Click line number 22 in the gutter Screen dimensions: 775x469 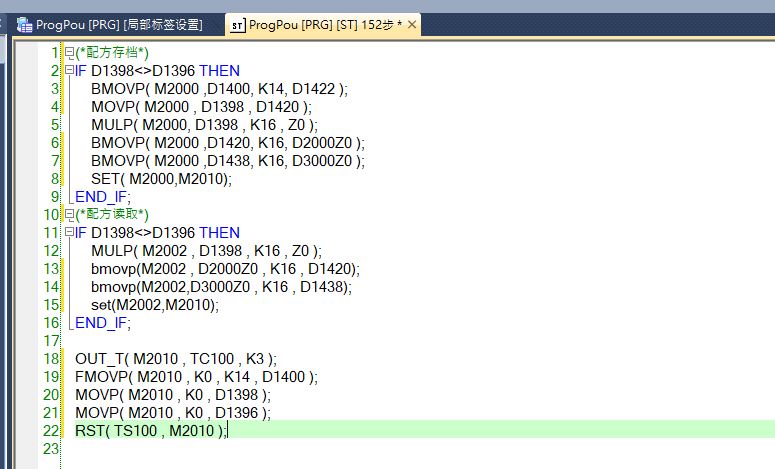53,430
